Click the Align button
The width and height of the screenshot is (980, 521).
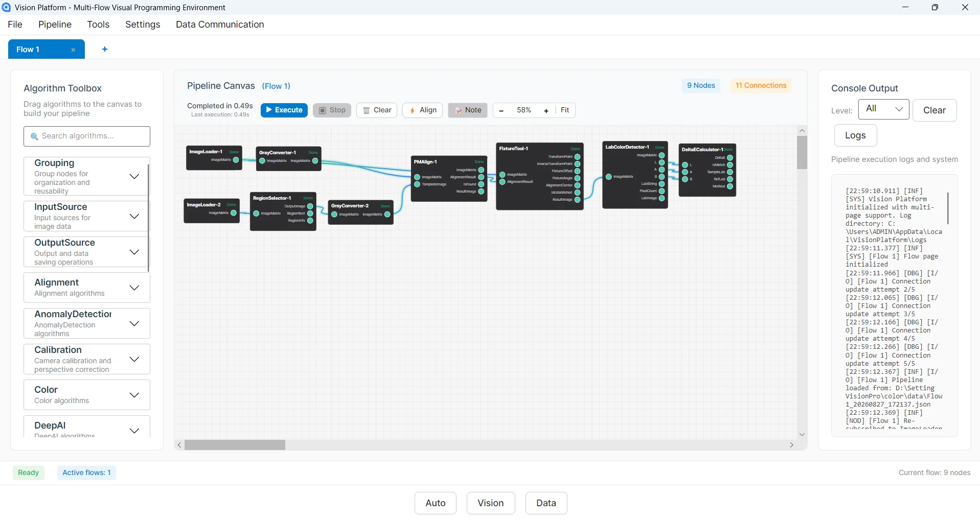(423, 110)
